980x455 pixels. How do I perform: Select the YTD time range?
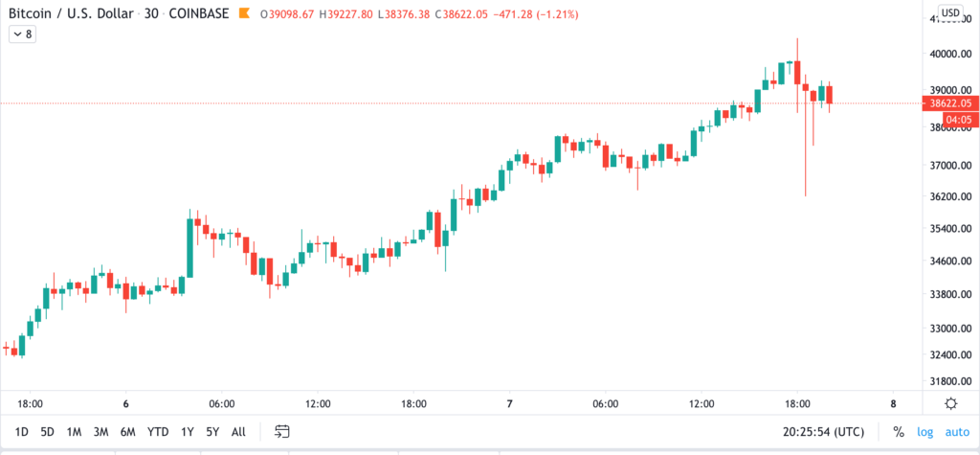158,431
